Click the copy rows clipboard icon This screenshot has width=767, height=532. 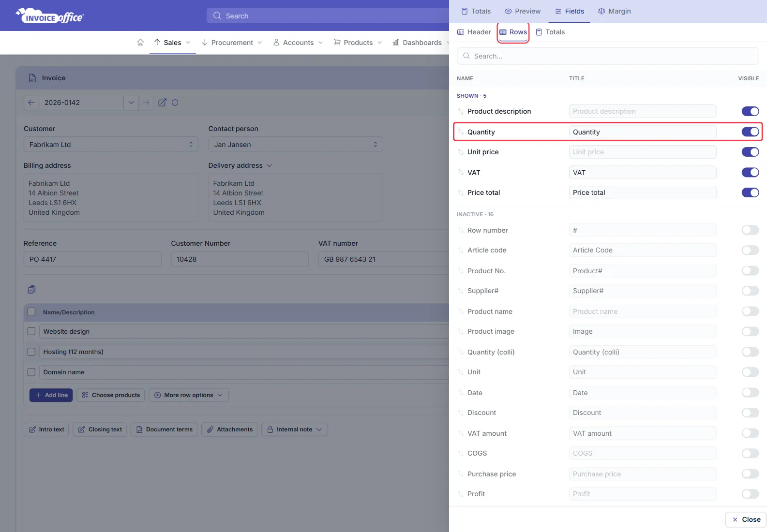coord(31,289)
